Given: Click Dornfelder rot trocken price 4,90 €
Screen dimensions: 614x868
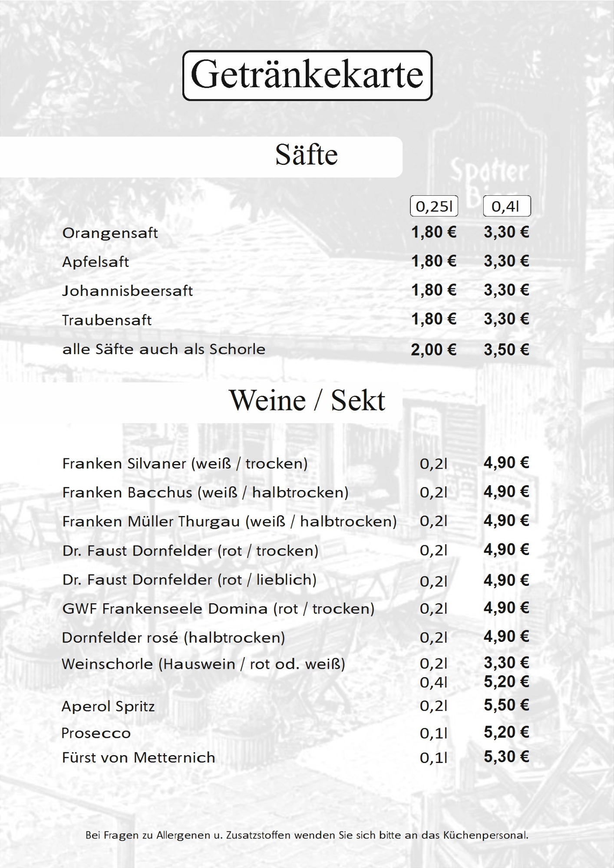Looking at the screenshot, I should 507,550.
